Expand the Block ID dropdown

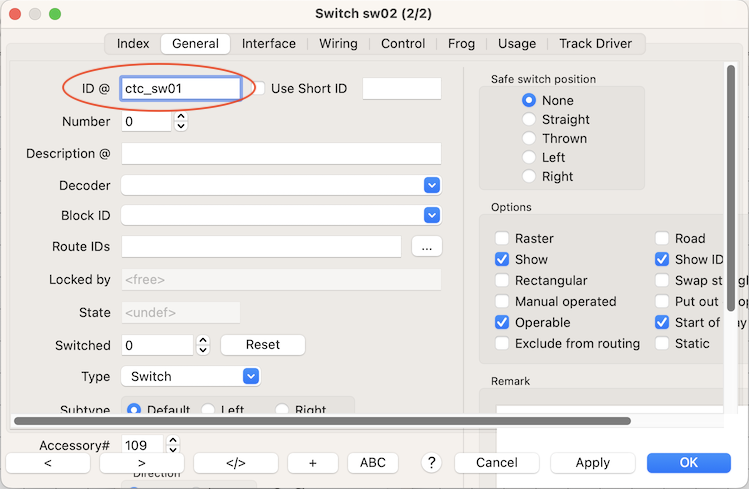tap(432, 215)
